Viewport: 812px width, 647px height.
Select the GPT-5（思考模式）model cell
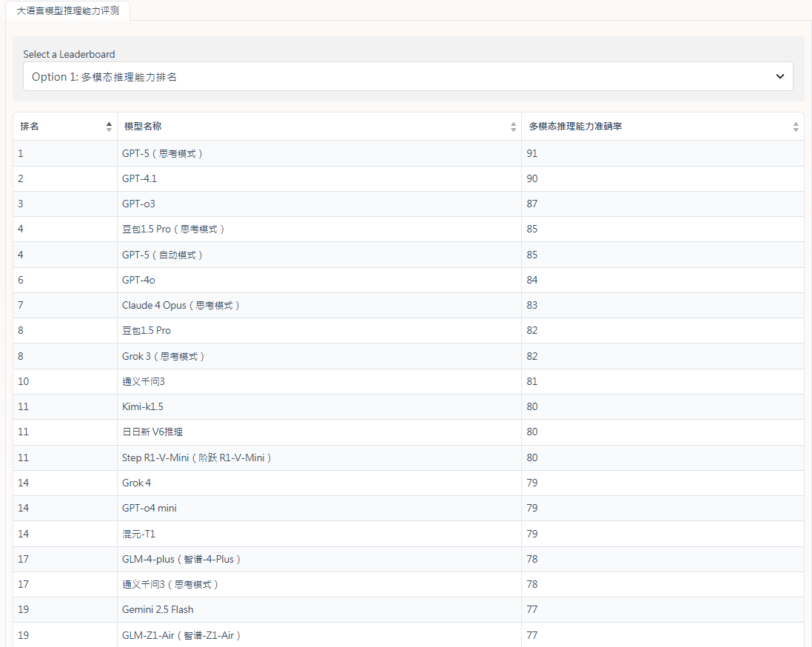click(x=163, y=153)
